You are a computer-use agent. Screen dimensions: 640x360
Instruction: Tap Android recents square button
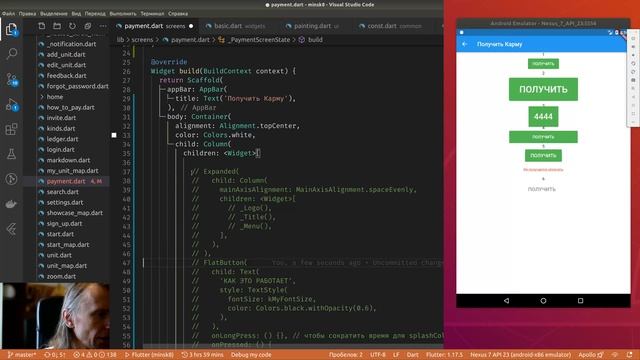pyautogui.click(x=580, y=301)
